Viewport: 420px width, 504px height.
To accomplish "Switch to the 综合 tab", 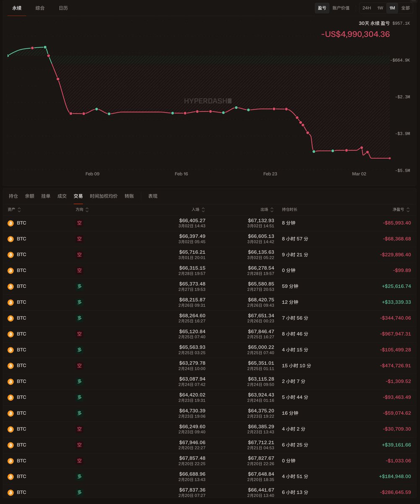I will tap(40, 8).
